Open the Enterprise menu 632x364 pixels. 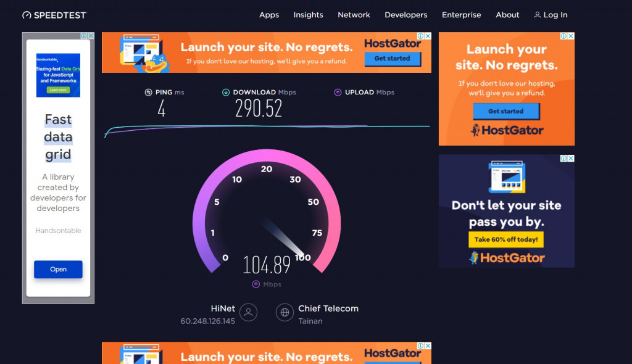[462, 15]
